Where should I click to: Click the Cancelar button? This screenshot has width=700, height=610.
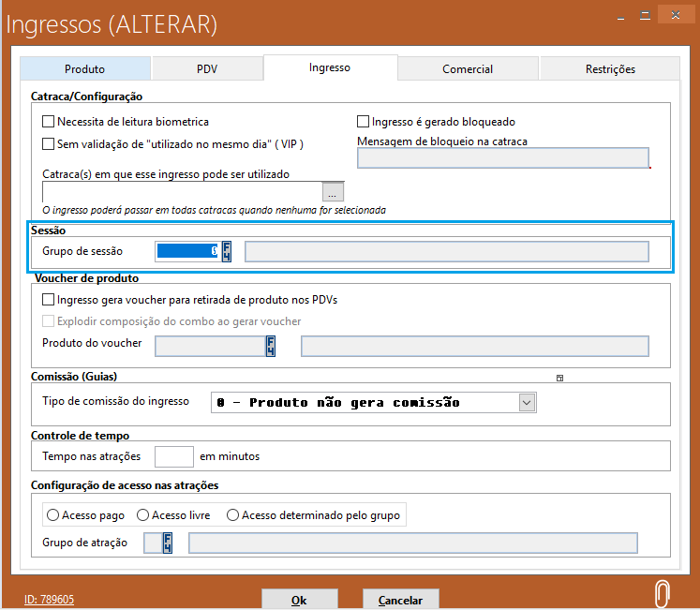point(400,600)
